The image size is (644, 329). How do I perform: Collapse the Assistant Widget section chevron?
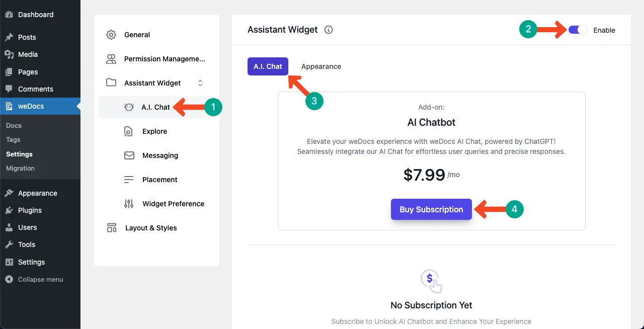[200, 83]
